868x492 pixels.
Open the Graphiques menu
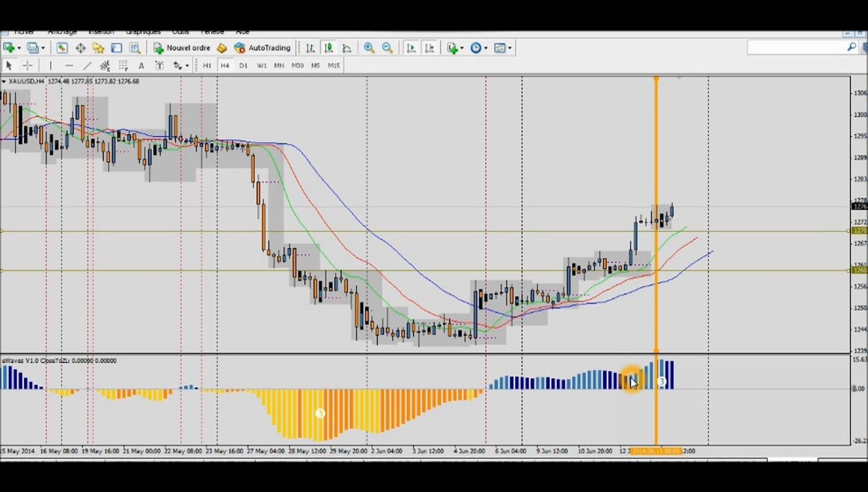click(x=143, y=31)
